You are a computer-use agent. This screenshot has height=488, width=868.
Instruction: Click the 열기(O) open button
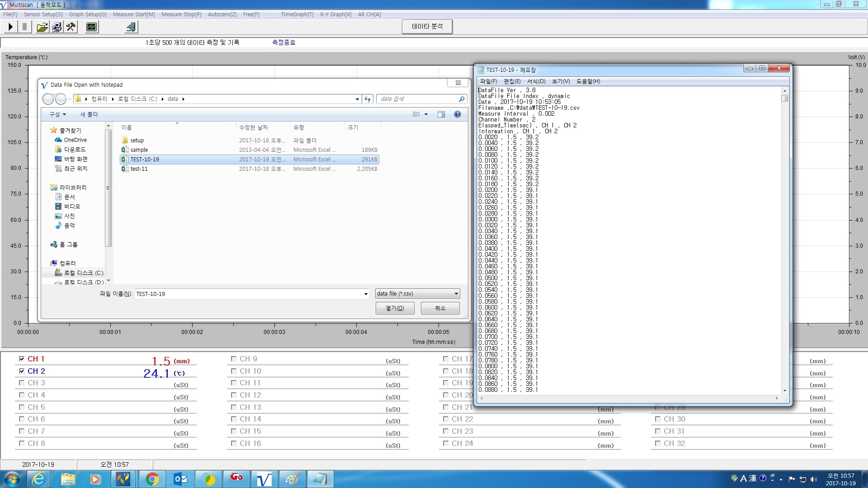click(x=395, y=308)
